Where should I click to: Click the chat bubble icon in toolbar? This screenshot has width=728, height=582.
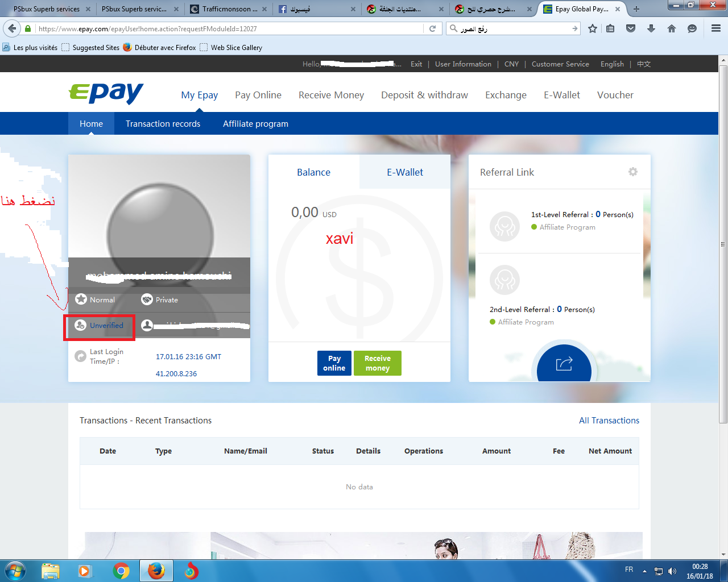(692, 28)
